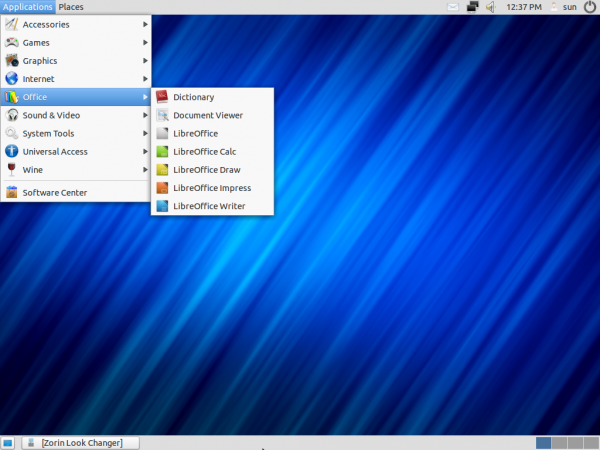Open the network connection indicator
Image resolution: width=600 pixels, height=450 pixels.
pyautogui.click(x=473, y=7)
